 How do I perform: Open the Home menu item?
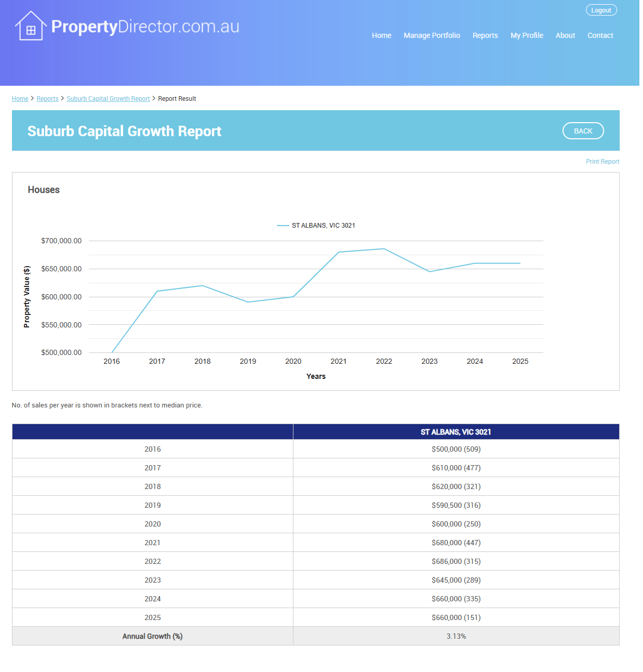coord(381,35)
